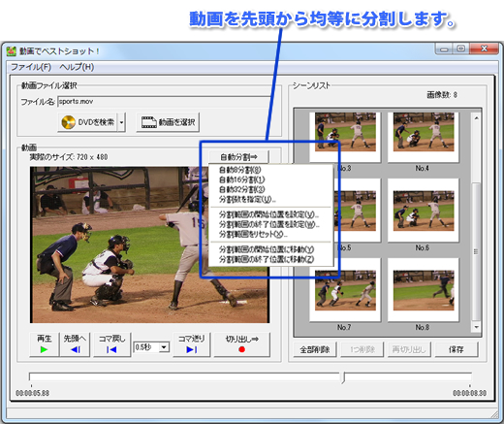Click the timeline seek slider handle
This screenshot has width=504, height=424.
point(343,377)
